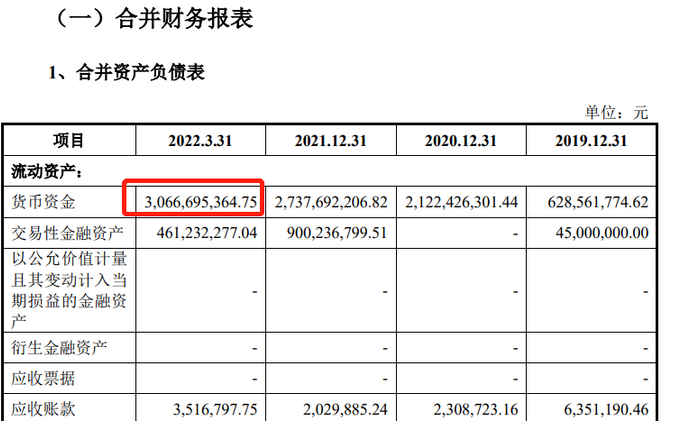This screenshot has width=700, height=421.
Task: Click the value 45,000,000.00
Action: (602, 233)
